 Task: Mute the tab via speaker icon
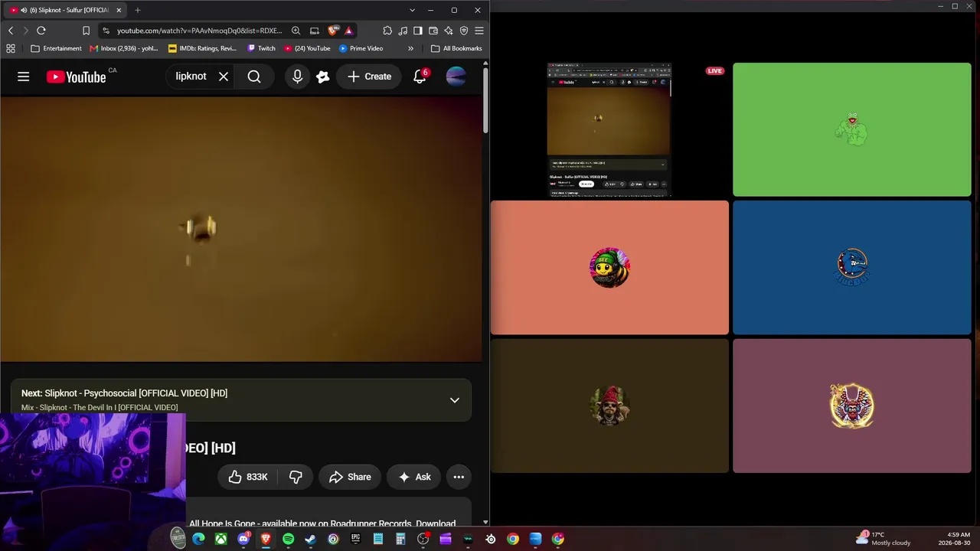point(24,10)
